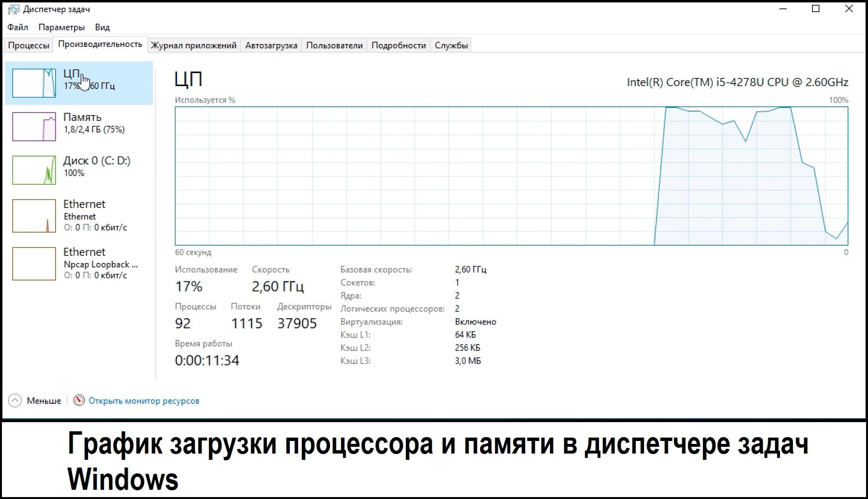Click the CPU mini graph thumbnail

click(34, 83)
